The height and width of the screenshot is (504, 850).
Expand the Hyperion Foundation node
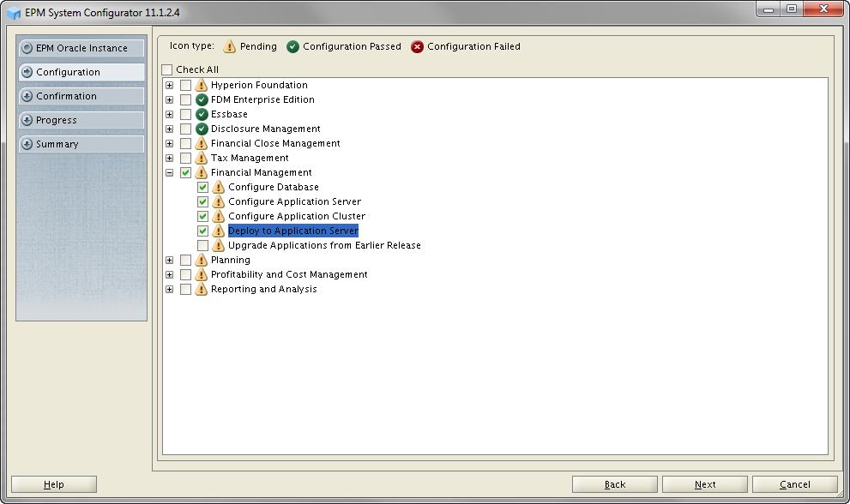point(169,85)
